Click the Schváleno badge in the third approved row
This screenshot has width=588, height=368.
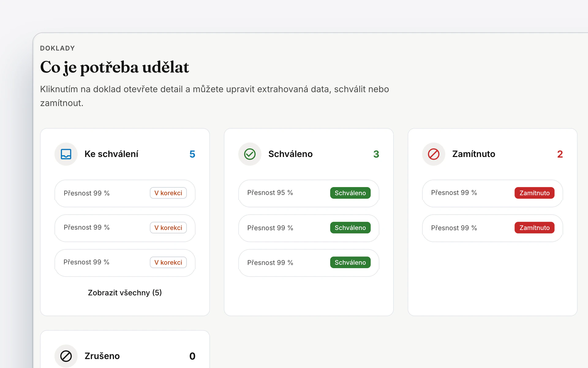[350, 262]
